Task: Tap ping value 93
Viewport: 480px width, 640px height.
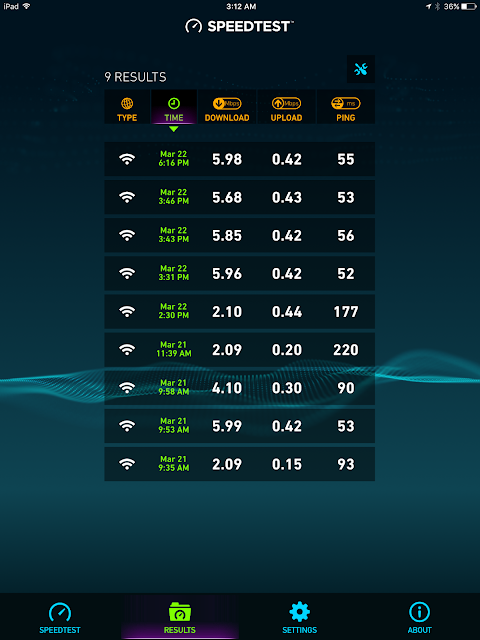Action: [x=346, y=464]
